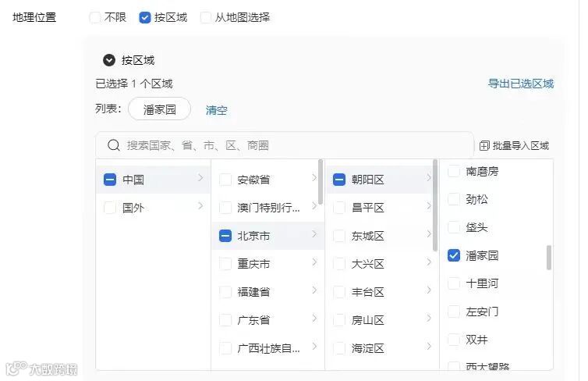Click the district list scrollbar

(x=435, y=205)
